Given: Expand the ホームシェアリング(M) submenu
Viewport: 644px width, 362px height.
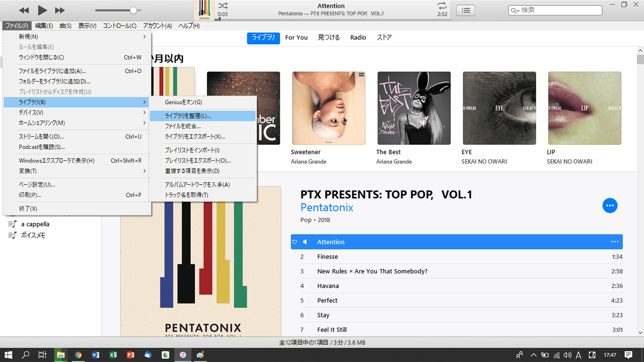Looking at the screenshot, I should [77, 123].
